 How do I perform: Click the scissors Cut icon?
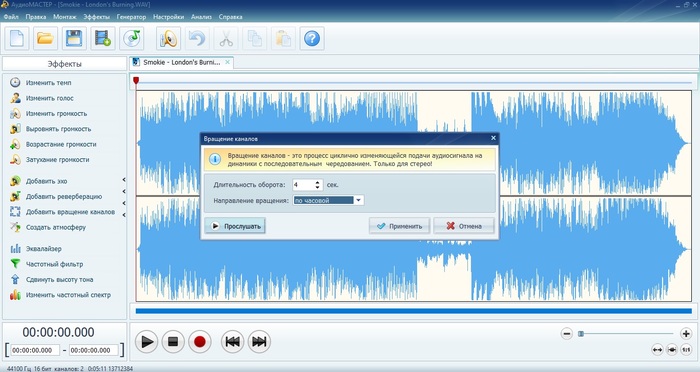pyautogui.click(x=226, y=38)
